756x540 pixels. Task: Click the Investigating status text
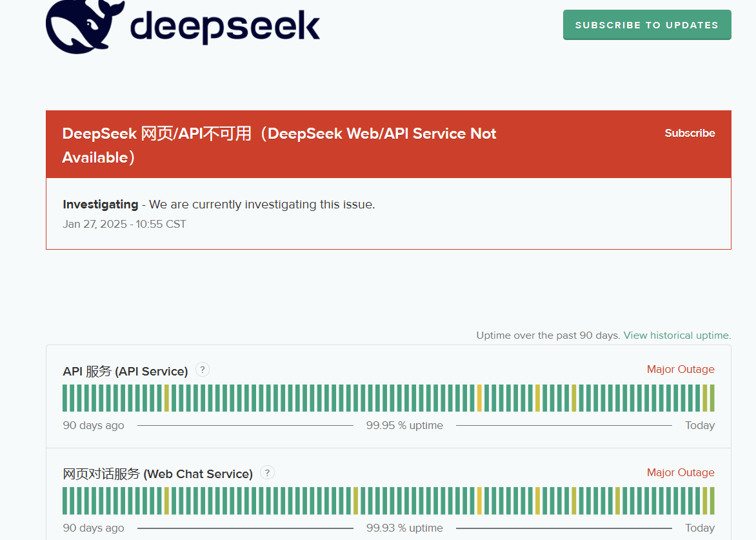click(x=100, y=205)
